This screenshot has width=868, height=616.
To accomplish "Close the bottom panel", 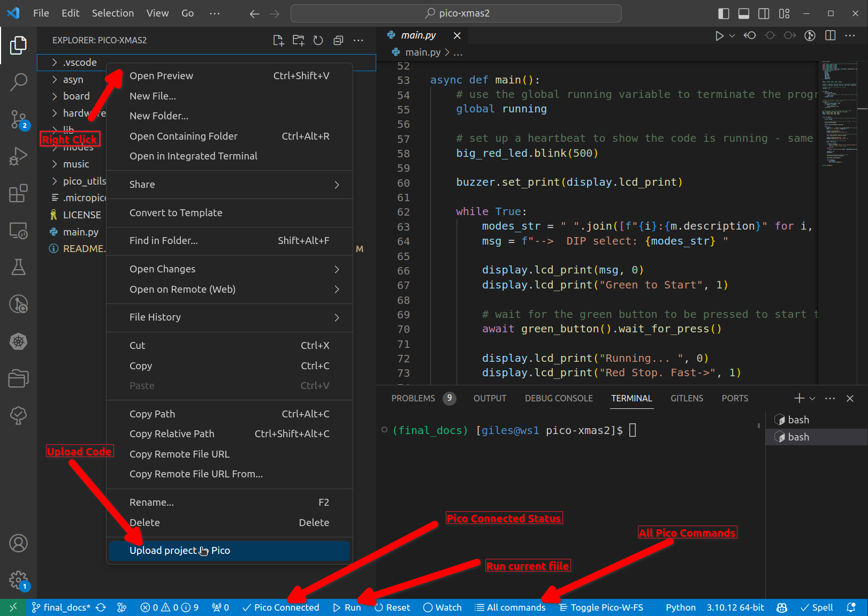I will [x=850, y=398].
